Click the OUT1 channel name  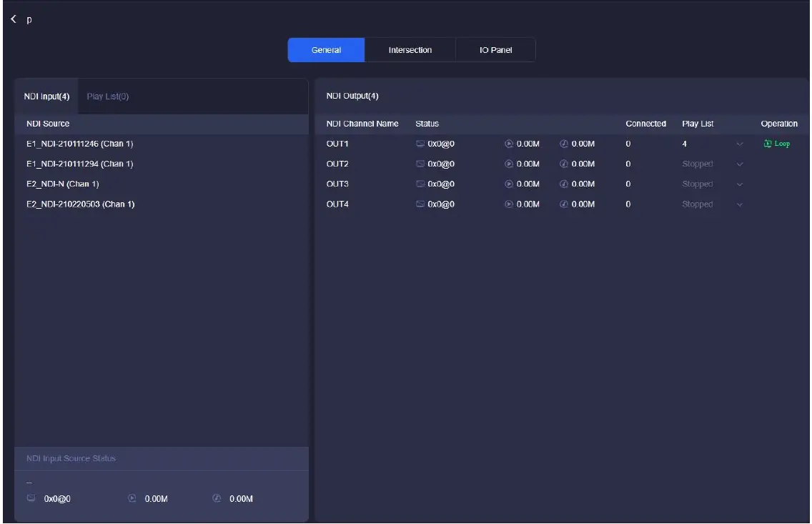(337, 144)
